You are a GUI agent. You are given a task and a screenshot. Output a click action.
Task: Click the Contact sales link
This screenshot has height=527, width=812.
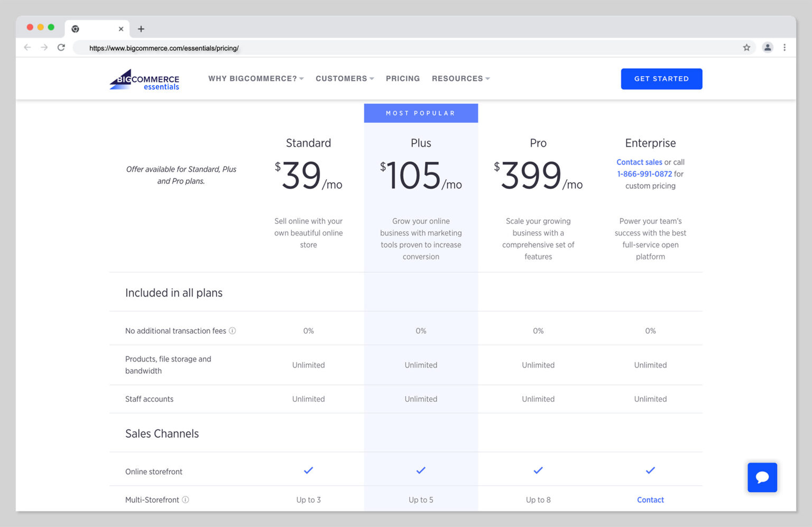click(639, 162)
